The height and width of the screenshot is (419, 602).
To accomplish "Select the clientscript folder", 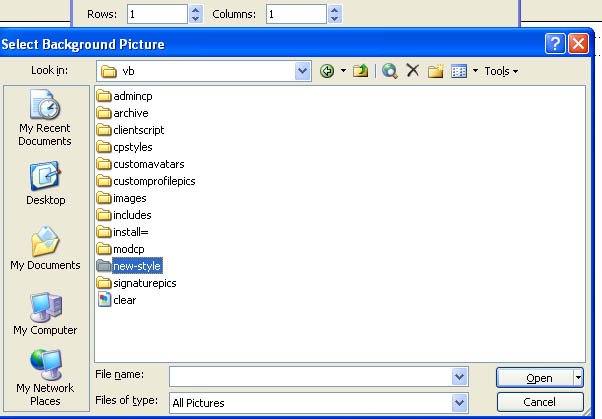I will (x=130, y=130).
